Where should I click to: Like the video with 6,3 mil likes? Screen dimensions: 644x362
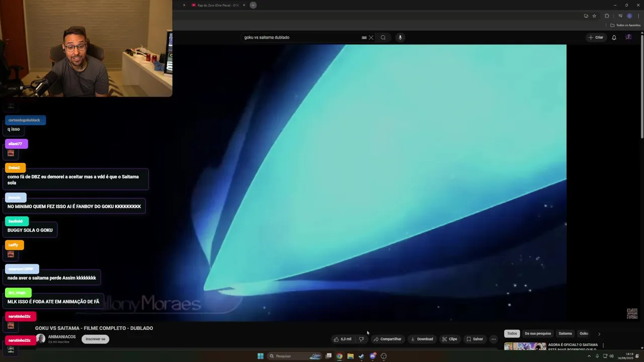(x=343, y=339)
